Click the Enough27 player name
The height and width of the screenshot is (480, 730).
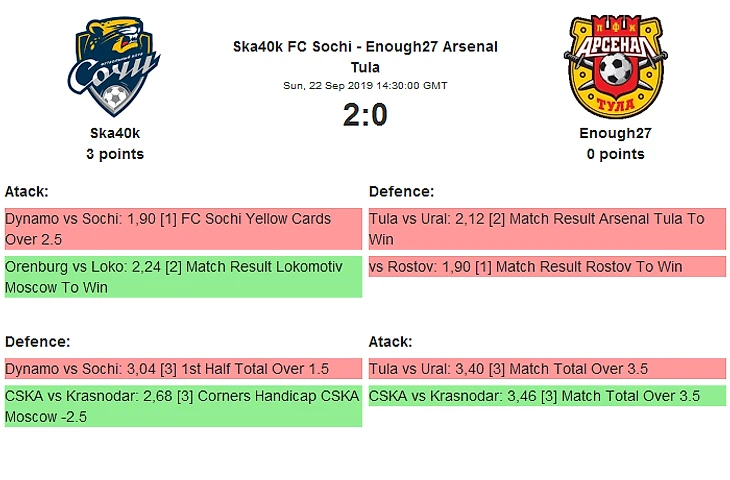coord(617,133)
